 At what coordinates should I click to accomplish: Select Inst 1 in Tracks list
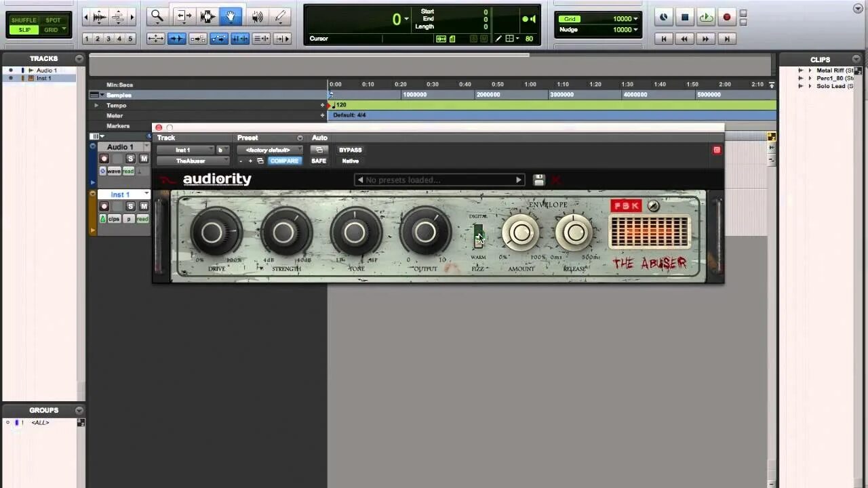pyautogui.click(x=44, y=79)
